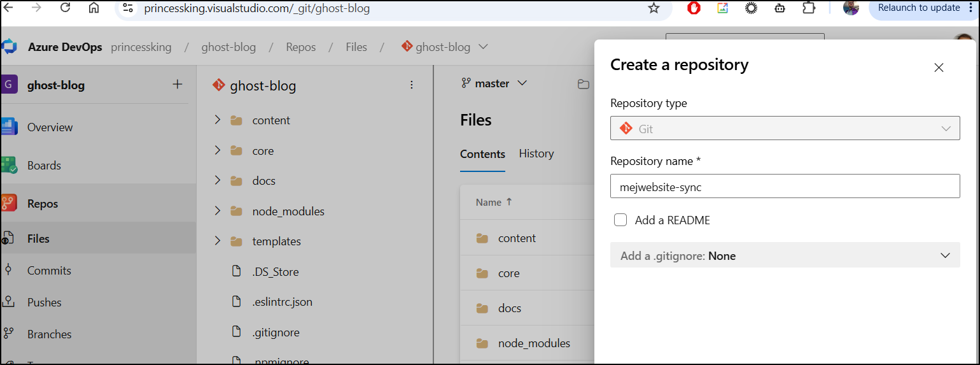
Task: Open the master branch dropdown
Action: (x=494, y=83)
